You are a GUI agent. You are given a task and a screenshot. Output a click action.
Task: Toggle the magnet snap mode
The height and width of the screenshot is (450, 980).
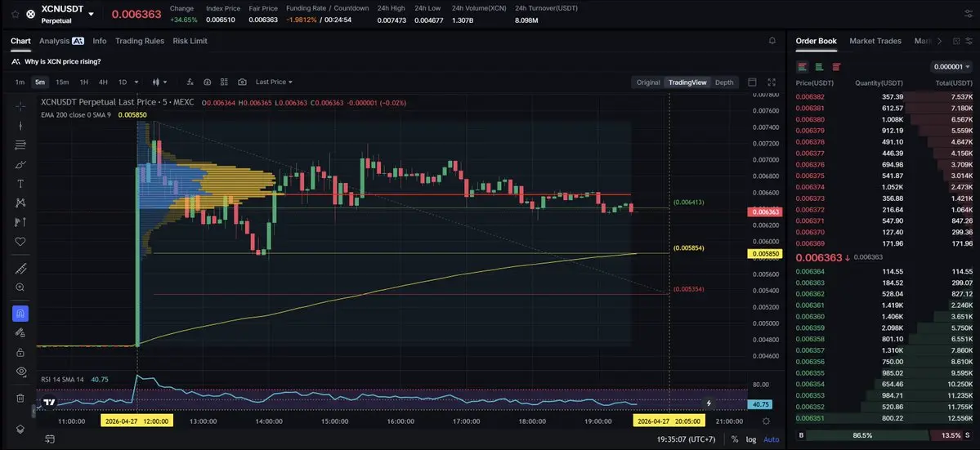coord(20,314)
